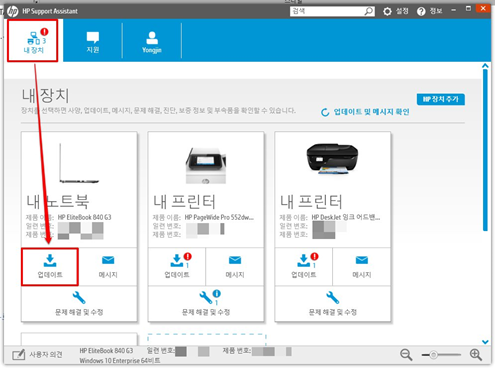
Task: Switch to the 지원 support tab
Action: [93, 41]
